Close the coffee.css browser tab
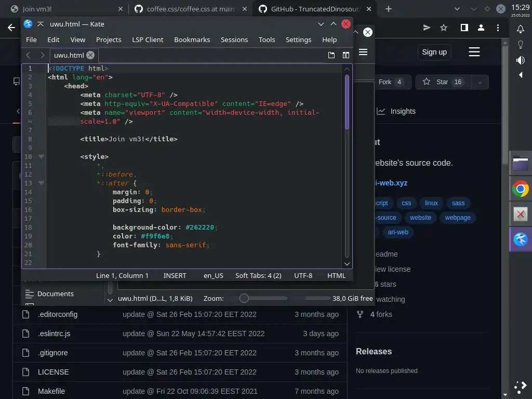532x399 pixels. pyautogui.click(x=245, y=9)
